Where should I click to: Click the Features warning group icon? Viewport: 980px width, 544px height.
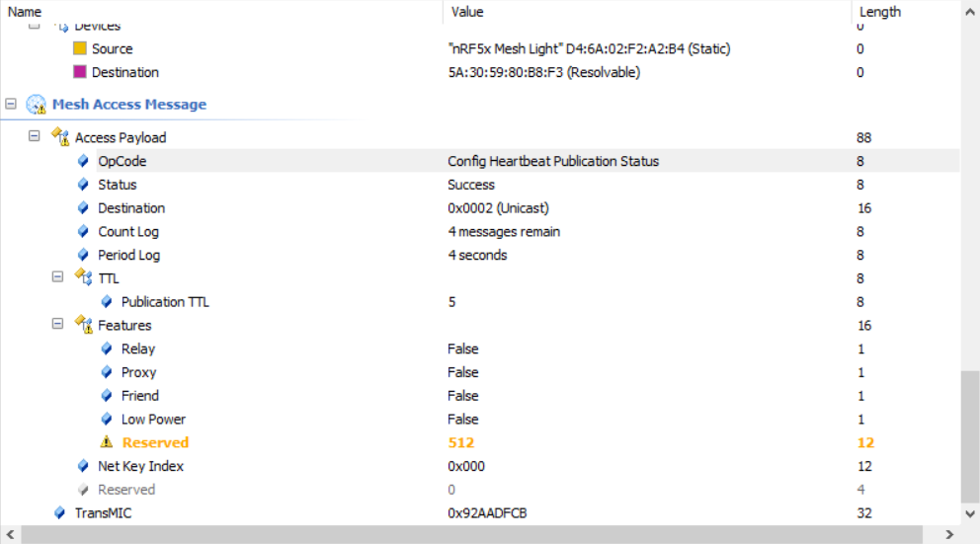pos(83,326)
